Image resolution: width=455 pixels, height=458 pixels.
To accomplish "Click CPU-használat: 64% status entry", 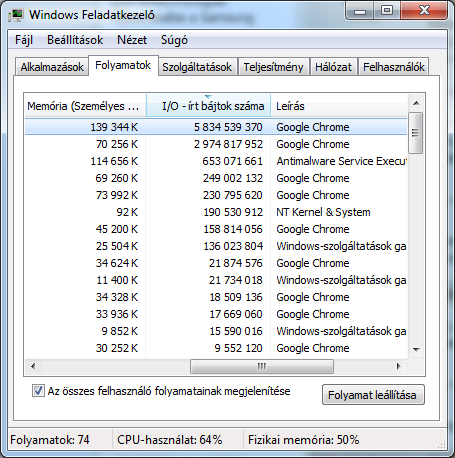I will pyautogui.click(x=170, y=440).
